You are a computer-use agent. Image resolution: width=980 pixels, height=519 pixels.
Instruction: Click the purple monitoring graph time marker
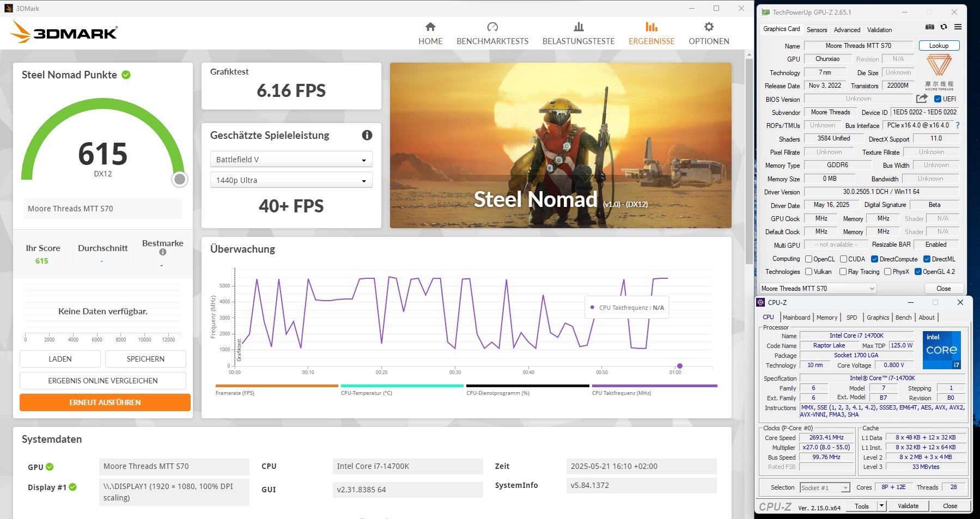[679, 366]
